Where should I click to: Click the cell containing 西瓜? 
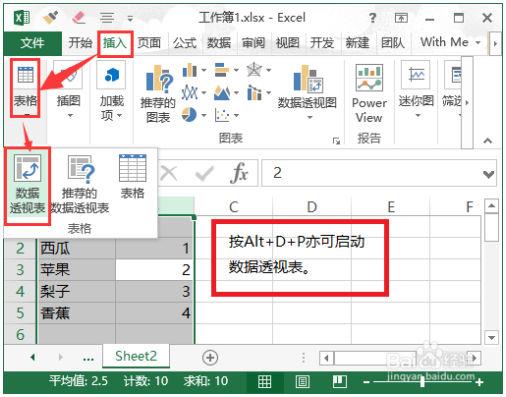pos(76,248)
